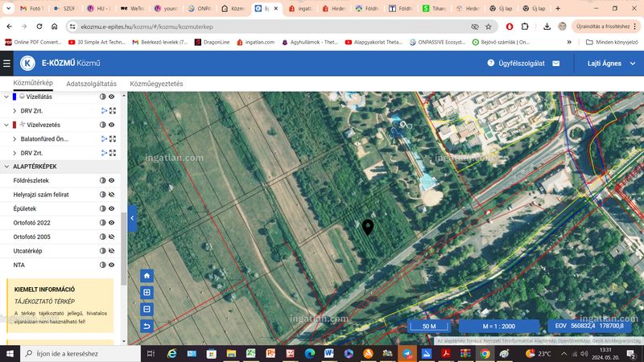Image resolution: width=644 pixels, height=362 pixels.
Task: Show the Helyrajzi szám felirat layer
Action: [111, 195]
